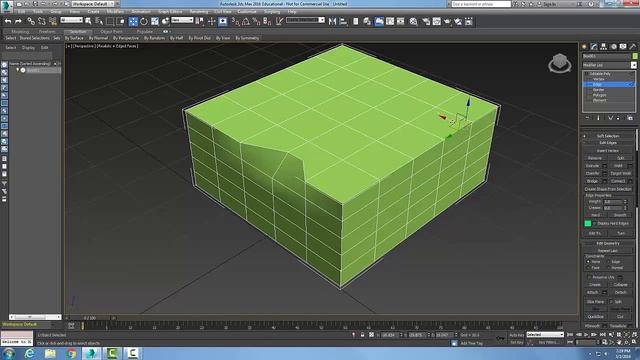Toggle the Angle Snap icon
The image size is (640, 360).
[x=246, y=21]
